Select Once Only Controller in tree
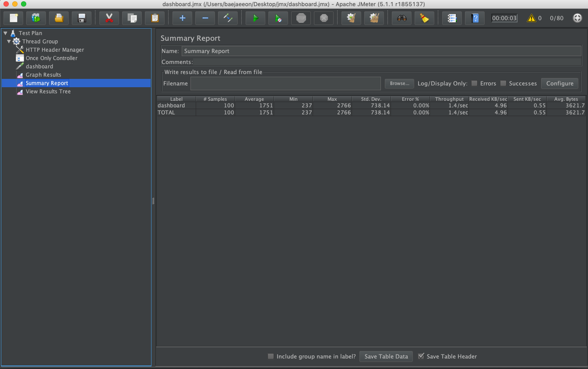588x369 pixels. pyautogui.click(x=51, y=58)
